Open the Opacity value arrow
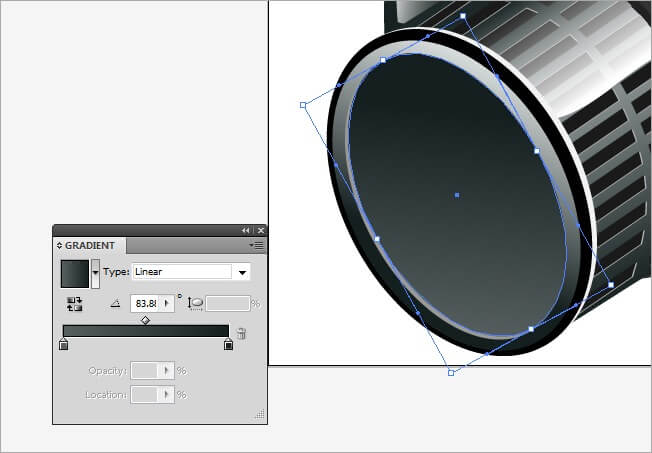Viewport: 652px width, 453px height. pyautogui.click(x=167, y=370)
